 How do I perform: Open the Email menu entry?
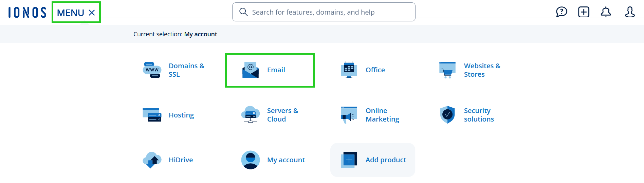point(276,70)
